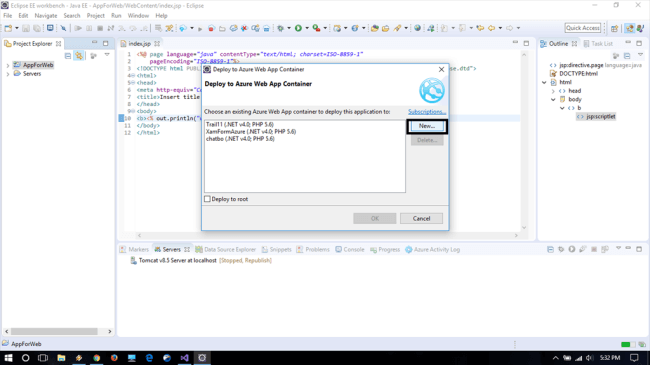The image size is (650, 365).
Task: Switch to the Azure Activity Log tab
Action: [x=433, y=249]
